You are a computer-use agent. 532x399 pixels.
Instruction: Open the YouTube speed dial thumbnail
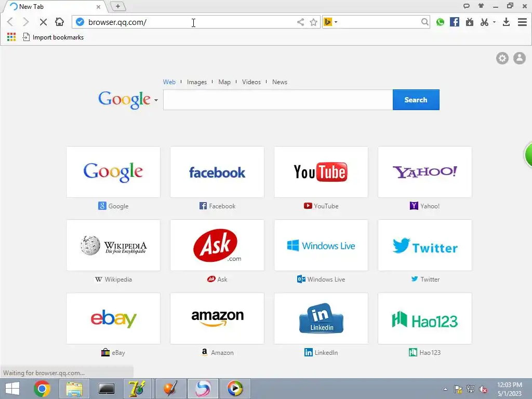(x=321, y=172)
